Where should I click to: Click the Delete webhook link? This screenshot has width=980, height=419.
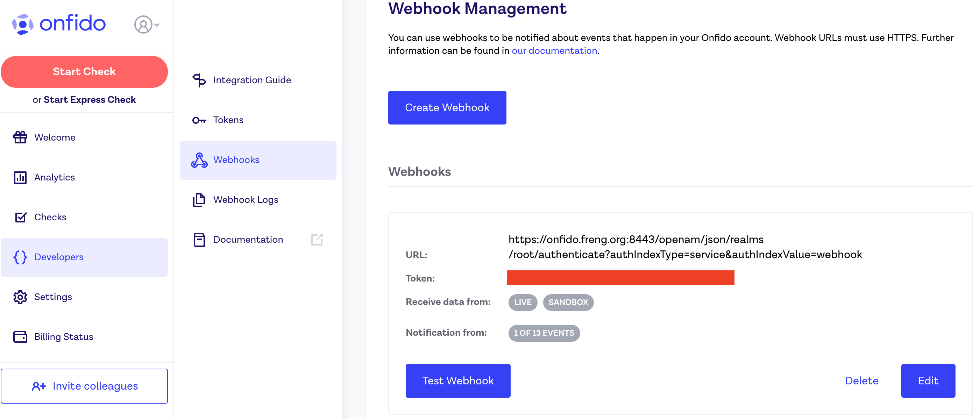pos(861,381)
